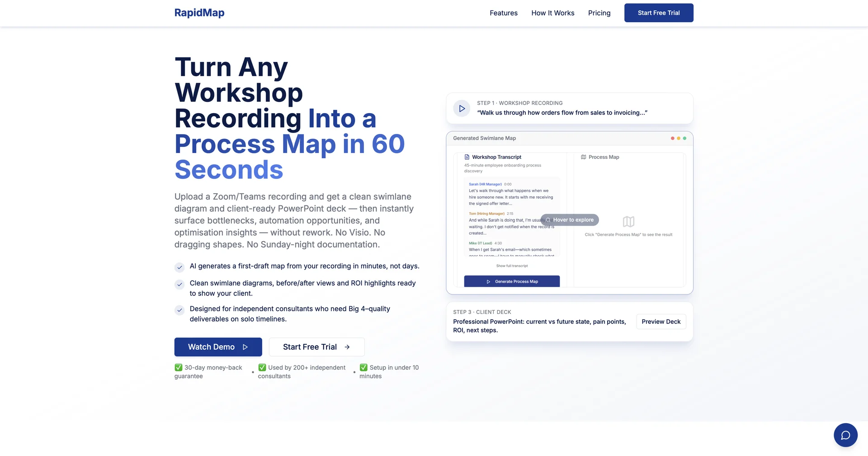Open the Features nav item
The width and height of the screenshot is (868, 456).
(x=503, y=13)
